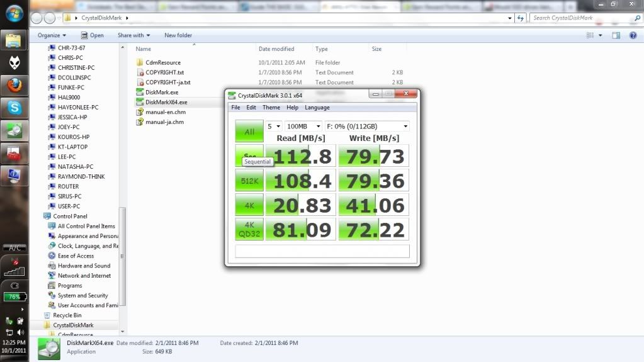Sort files by Name column
Viewport: 644px width, 362px height.
tap(144, 49)
